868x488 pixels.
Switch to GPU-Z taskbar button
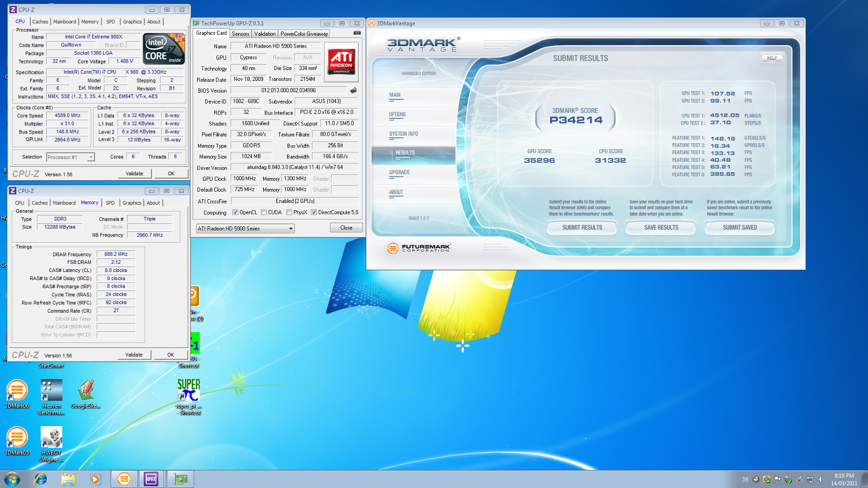coord(180,479)
